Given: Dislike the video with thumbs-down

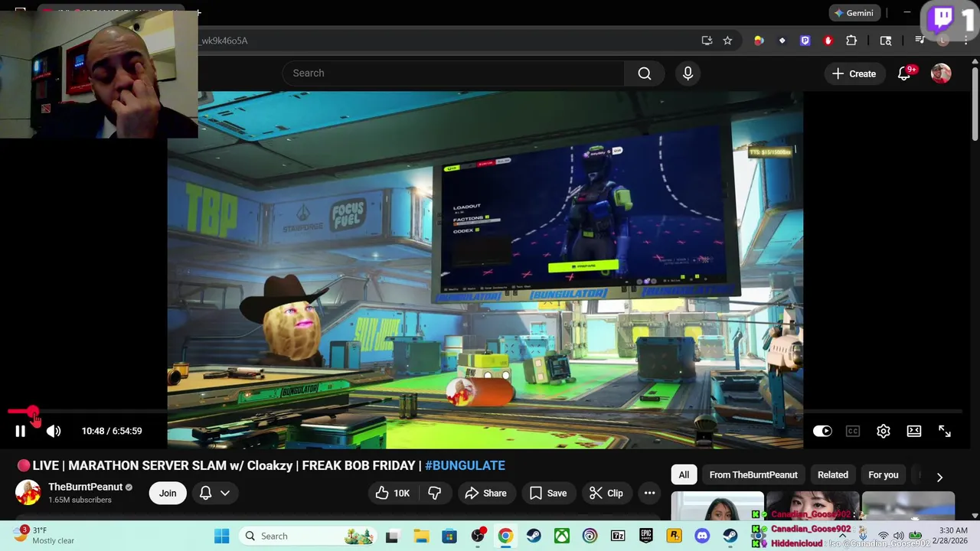Looking at the screenshot, I should pyautogui.click(x=434, y=493).
